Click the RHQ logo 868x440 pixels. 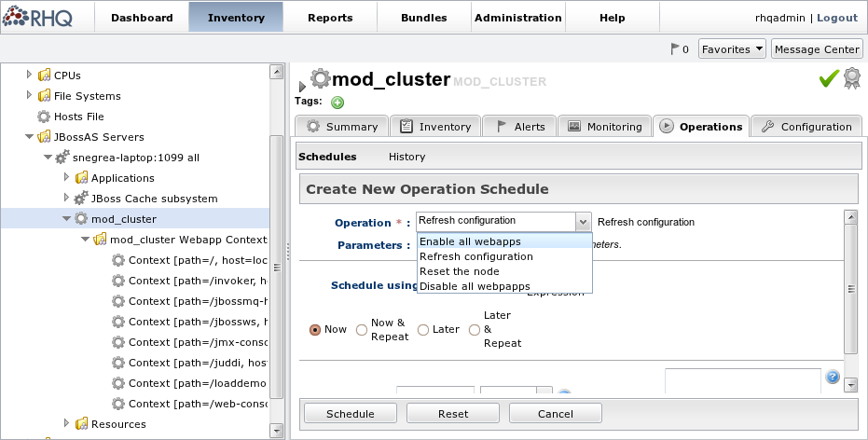37,17
